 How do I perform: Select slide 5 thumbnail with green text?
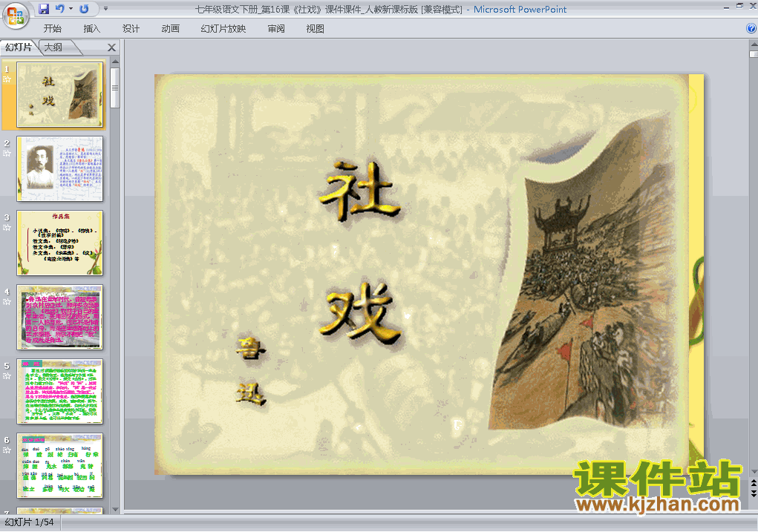coord(60,391)
